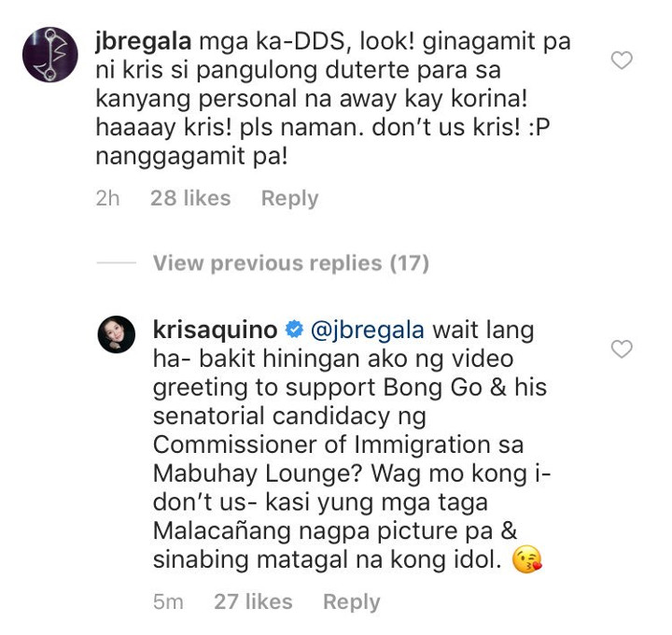Click krisaquino's reply text about Bong Go
Viewport: 672px width, 635px height.
coord(352,445)
